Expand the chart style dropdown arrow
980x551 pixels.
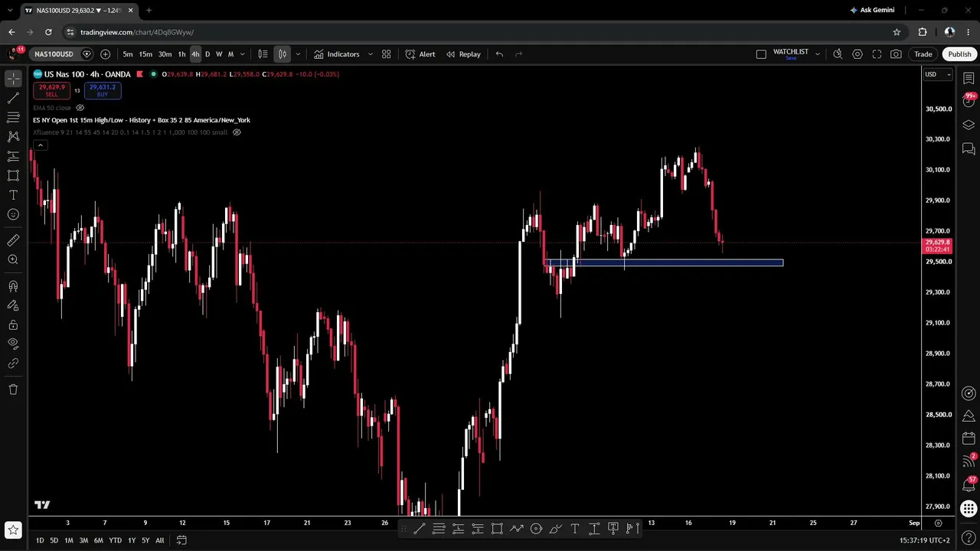pyautogui.click(x=298, y=54)
